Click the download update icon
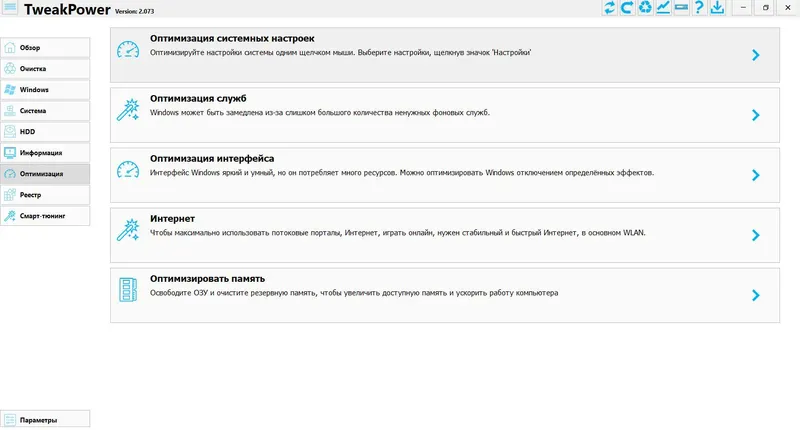 point(717,8)
